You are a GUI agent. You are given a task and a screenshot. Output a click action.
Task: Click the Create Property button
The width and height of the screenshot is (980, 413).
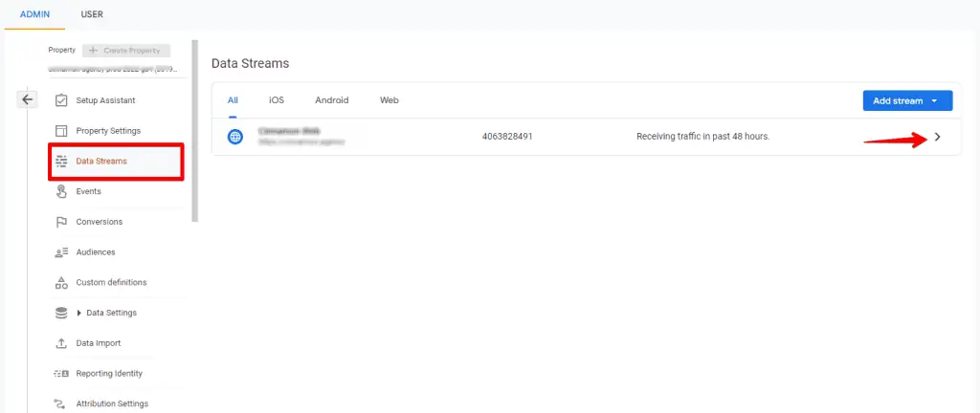click(x=126, y=51)
